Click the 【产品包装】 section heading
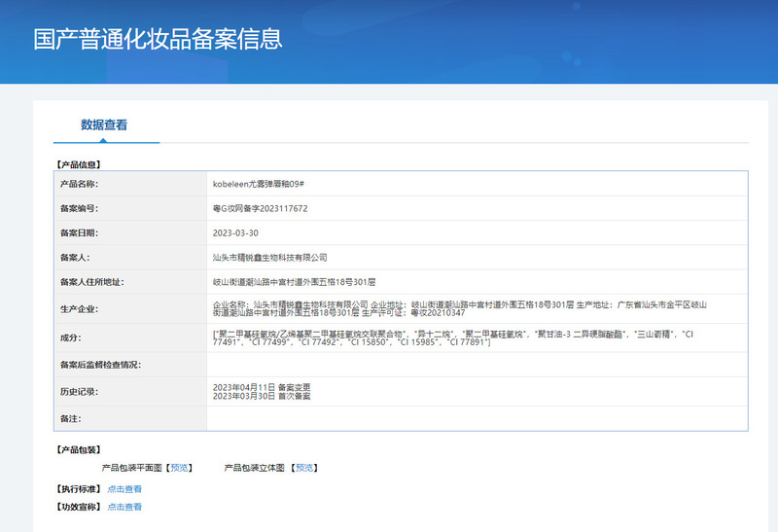 [x=78, y=449]
